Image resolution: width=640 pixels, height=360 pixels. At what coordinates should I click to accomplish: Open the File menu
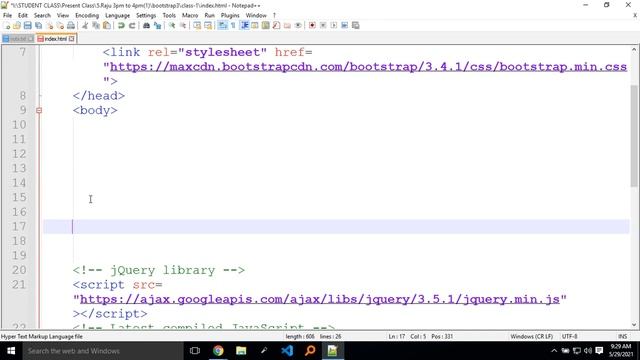pyautogui.click(x=7, y=16)
